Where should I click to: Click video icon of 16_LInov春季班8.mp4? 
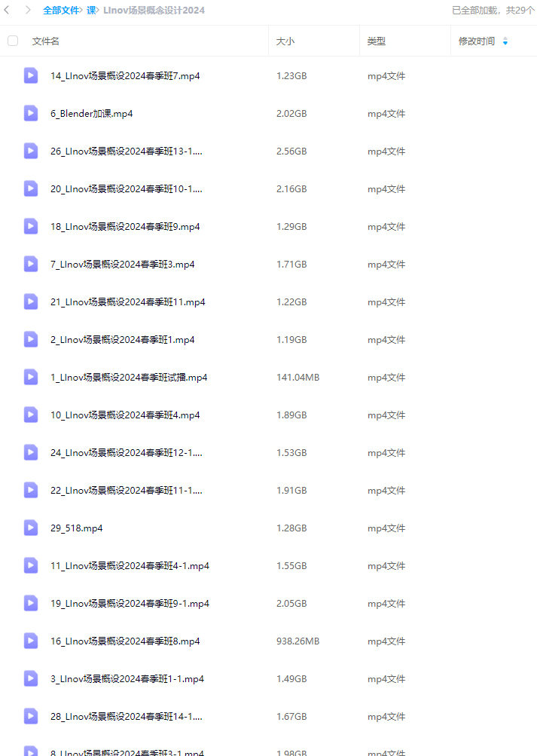pyautogui.click(x=31, y=641)
